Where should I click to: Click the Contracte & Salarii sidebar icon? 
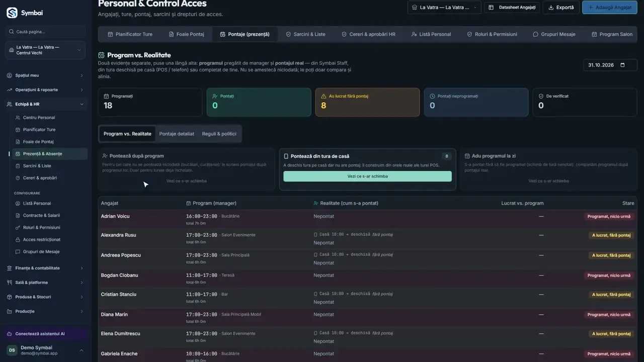(18, 215)
